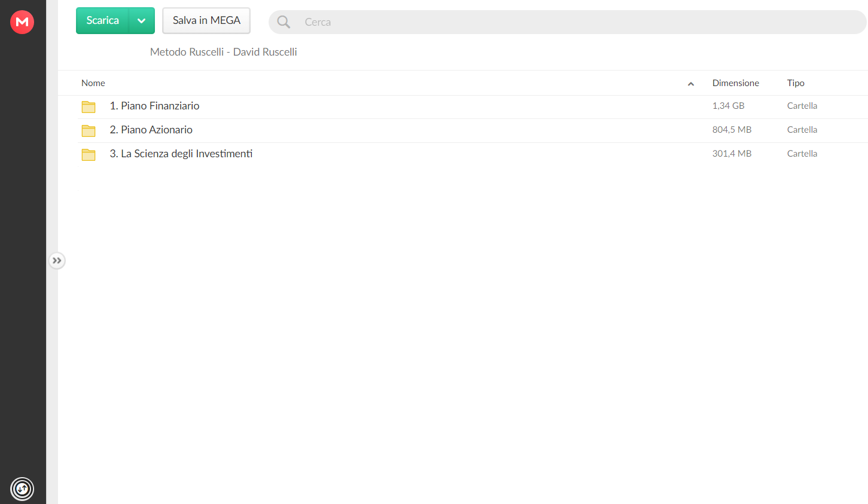Click the Salva in MEGA button
The width and height of the screenshot is (868, 504).
tap(206, 21)
